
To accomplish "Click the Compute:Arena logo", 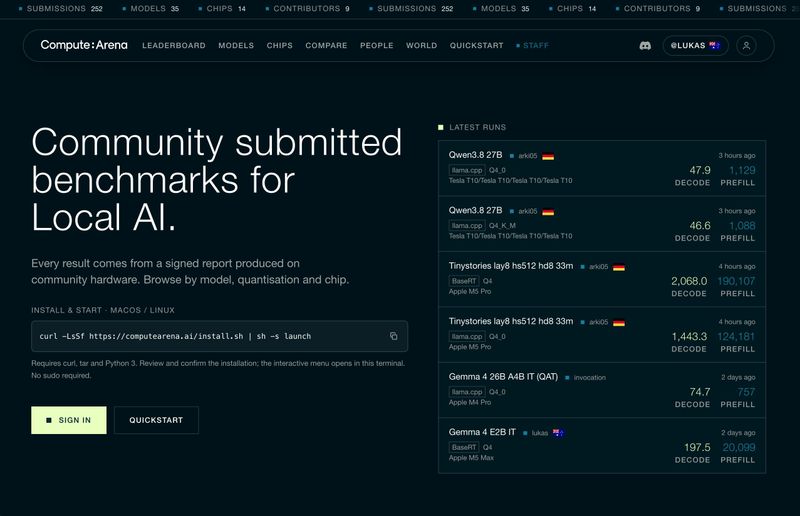I will (84, 45).
